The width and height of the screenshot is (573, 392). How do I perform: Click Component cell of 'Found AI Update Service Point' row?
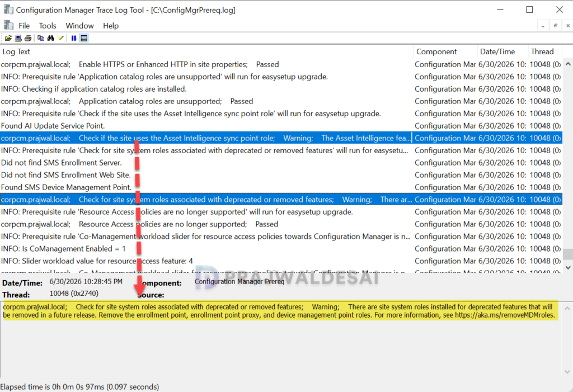445,126
